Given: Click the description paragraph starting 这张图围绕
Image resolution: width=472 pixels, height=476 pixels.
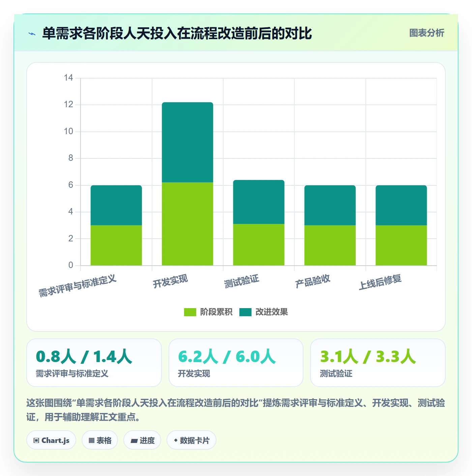Looking at the screenshot, I should 236,410.
